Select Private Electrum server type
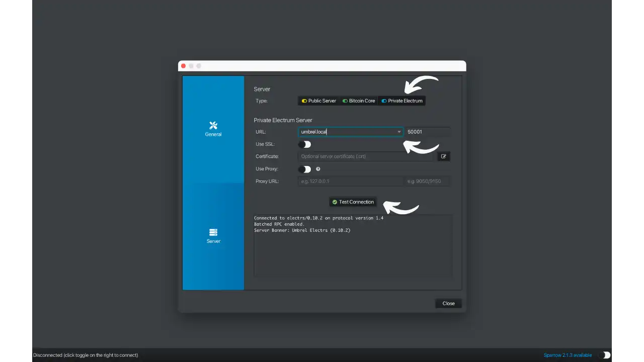Viewport: 644px width, 362px height. [x=401, y=101]
